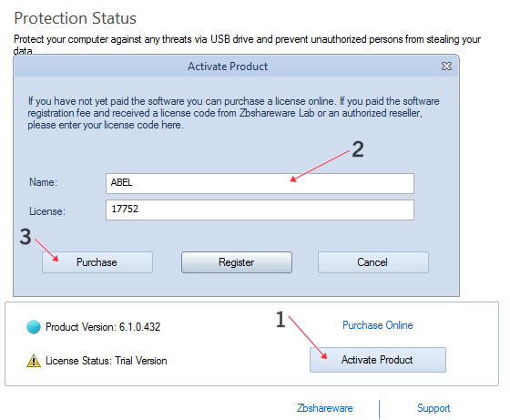
Task: Click the License: field label
Action: click(47, 211)
